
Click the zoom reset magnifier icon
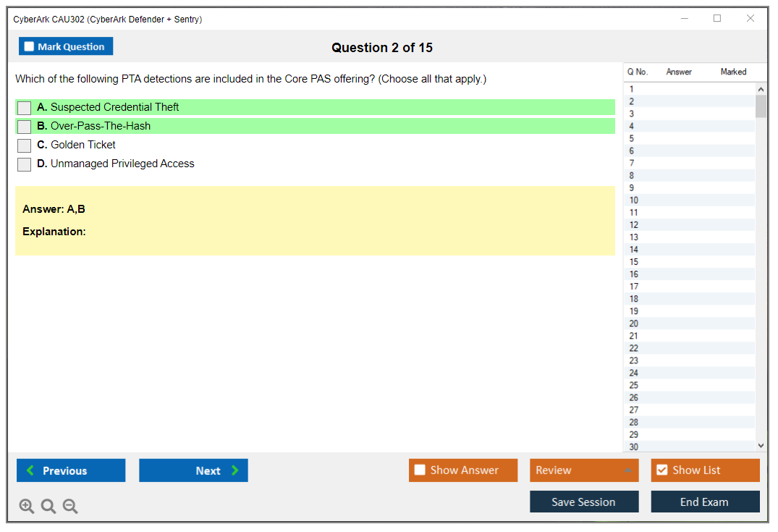pyautogui.click(x=48, y=507)
